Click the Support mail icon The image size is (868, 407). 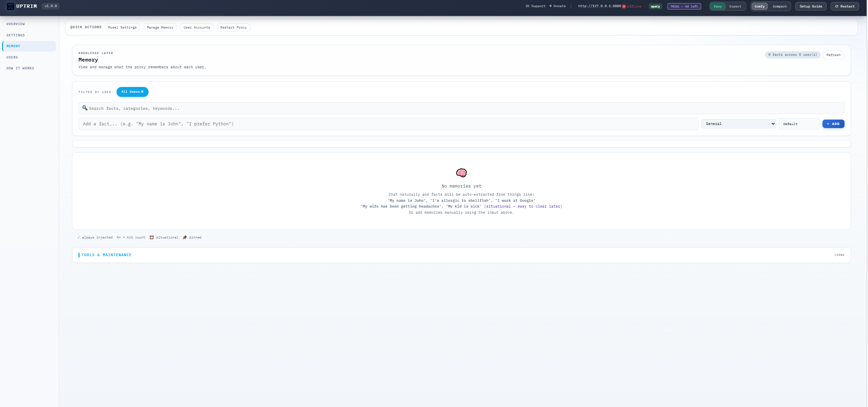(527, 6)
